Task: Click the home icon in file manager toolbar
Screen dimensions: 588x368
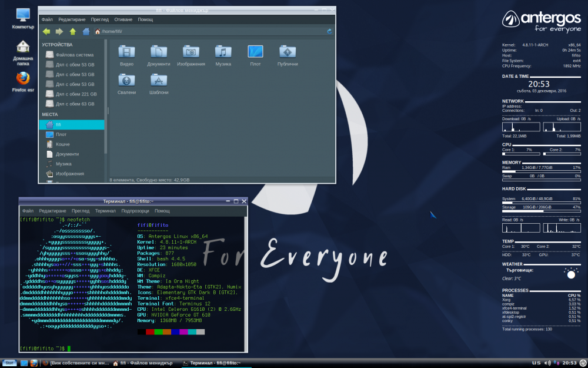Action: coord(86,32)
